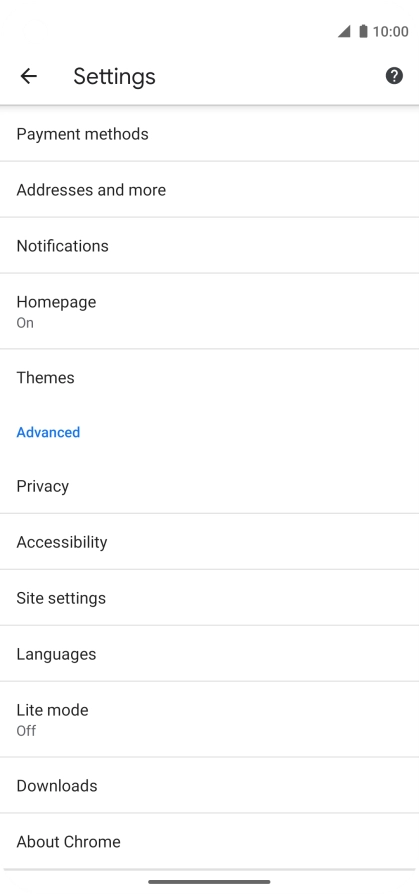This screenshot has width=419, height=894.
Task: Open Addresses and more
Action: click(x=209, y=190)
